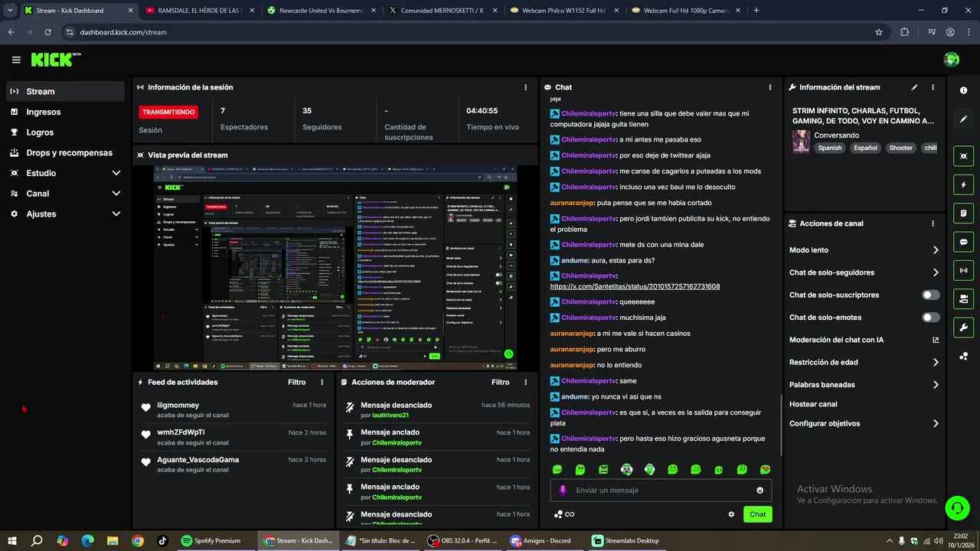Open Filtro in Feed de actividades
The width and height of the screenshot is (980, 551).
coord(296,382)
